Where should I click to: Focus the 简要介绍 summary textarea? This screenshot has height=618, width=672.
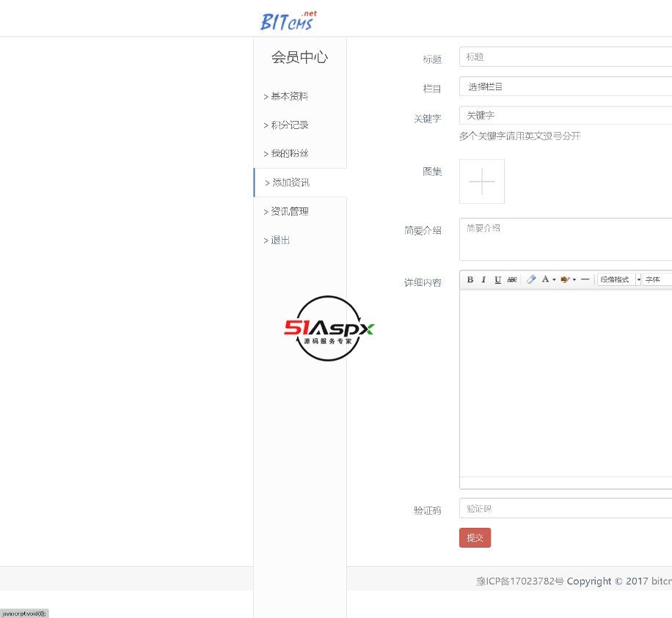566,240
